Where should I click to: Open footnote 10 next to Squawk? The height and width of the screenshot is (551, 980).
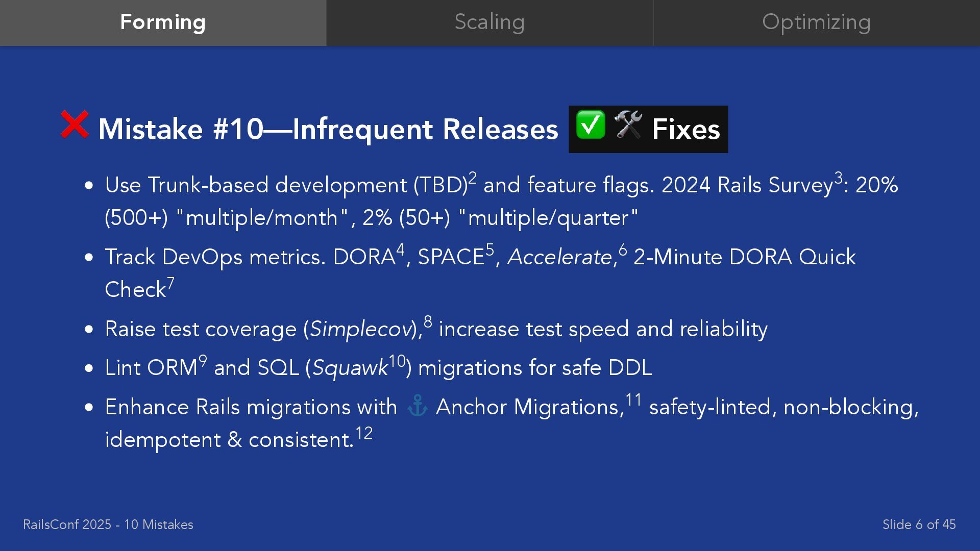(397, 361)
